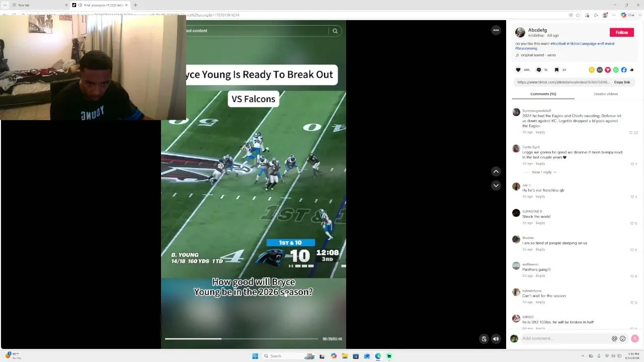The image size is (644, 362).
Task: Open the emoji picker in comment box
Action: [623, 339]
